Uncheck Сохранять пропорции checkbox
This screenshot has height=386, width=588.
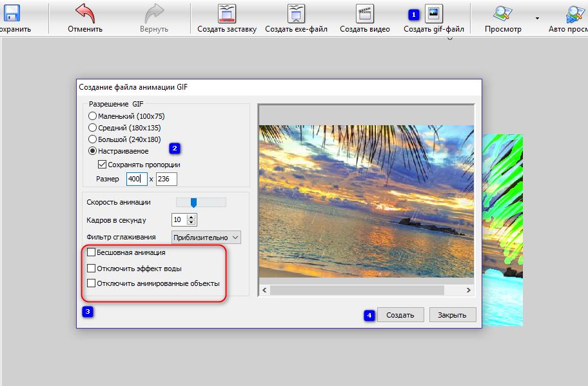tap(102, 165)
